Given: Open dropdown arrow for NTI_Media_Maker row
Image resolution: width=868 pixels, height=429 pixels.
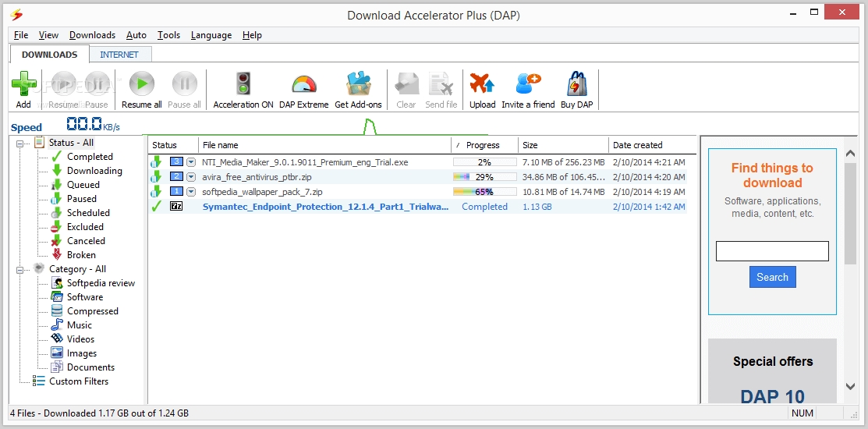Looking at the screenshot, I should pyautogui.click(x=191, y=162).
